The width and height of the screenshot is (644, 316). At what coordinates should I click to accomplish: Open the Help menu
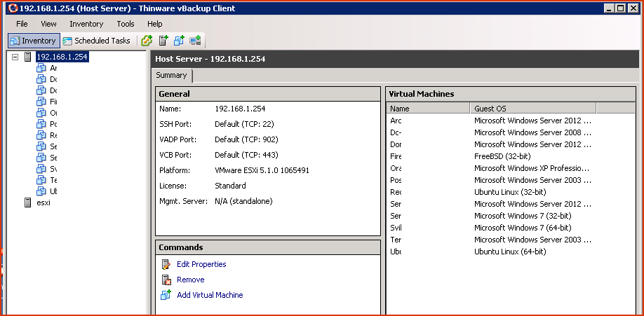pyautogui.click(x=155, y=24)
